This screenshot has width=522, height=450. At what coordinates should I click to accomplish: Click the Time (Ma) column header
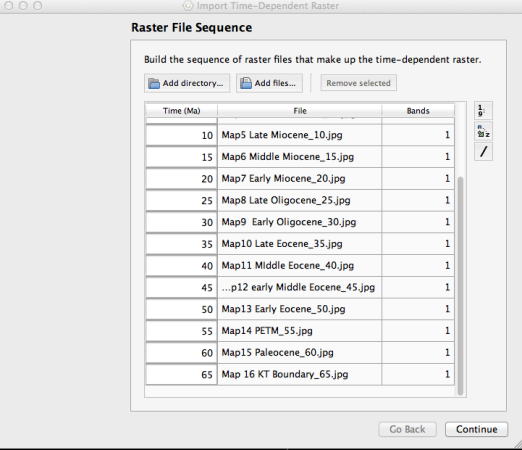pos(181,111)
